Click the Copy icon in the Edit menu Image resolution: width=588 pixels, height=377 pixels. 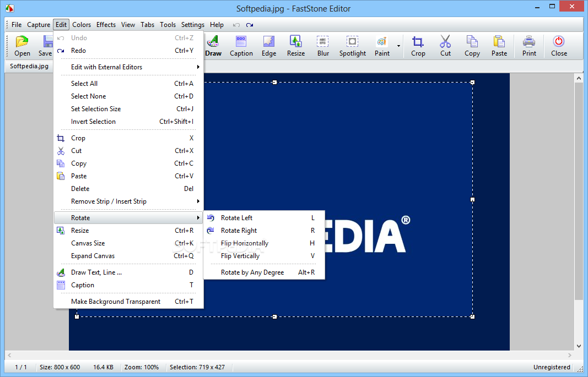[x=61, y=163]
